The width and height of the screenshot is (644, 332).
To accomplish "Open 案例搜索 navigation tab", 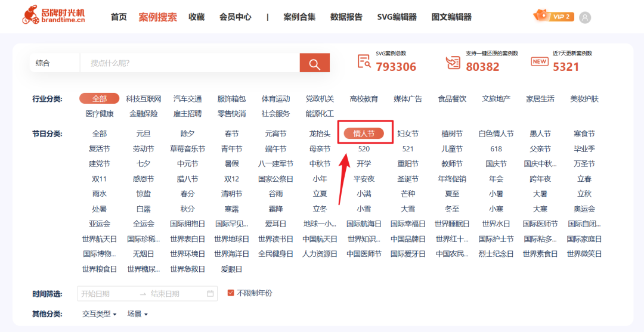I will (157, 17).
